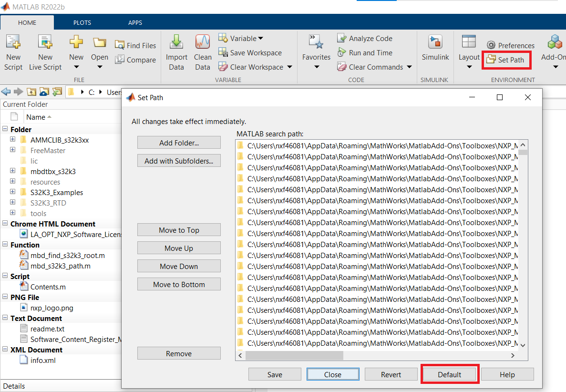Image resolution: width=566 pixels, height=392 pixels.
Task: Create a New Script
Action: click(x=13, y=52)
